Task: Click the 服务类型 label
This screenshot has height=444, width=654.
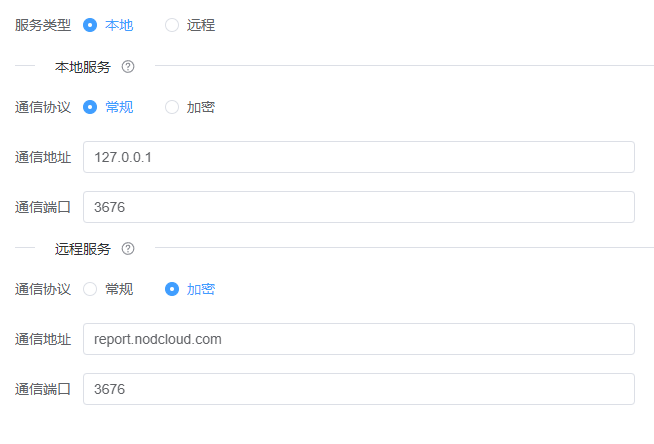Action: coord(43,25)
